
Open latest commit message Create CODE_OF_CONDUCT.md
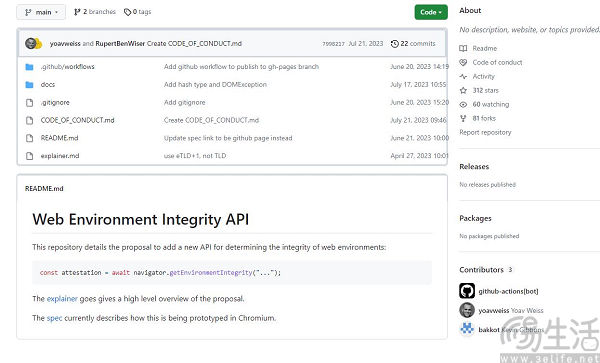click(194, 44)
